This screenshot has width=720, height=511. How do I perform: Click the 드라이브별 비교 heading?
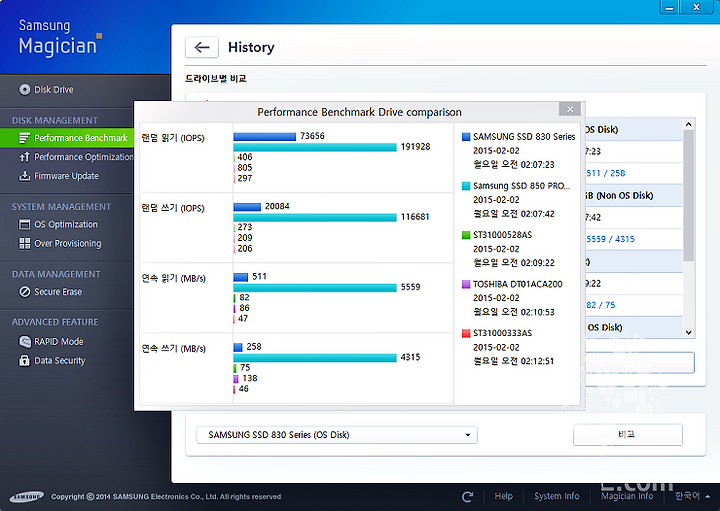point(215,79)
